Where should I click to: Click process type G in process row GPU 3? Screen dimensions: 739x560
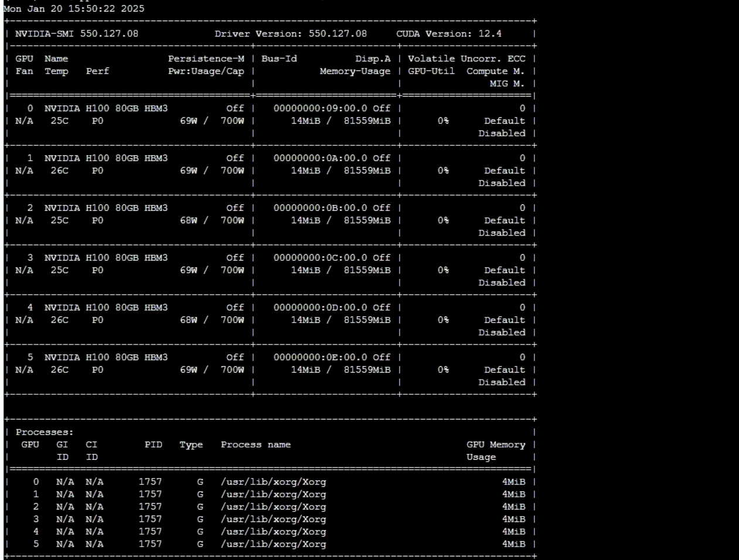(200, 520)
